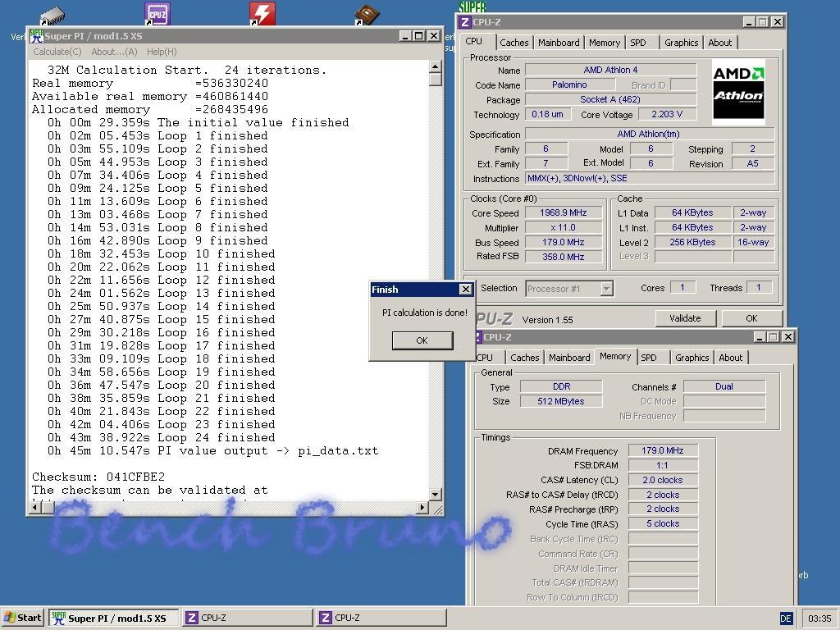
Task: Switch to Super PI in the taskbar
Action: pyautogui.click(x=113, y=618)
